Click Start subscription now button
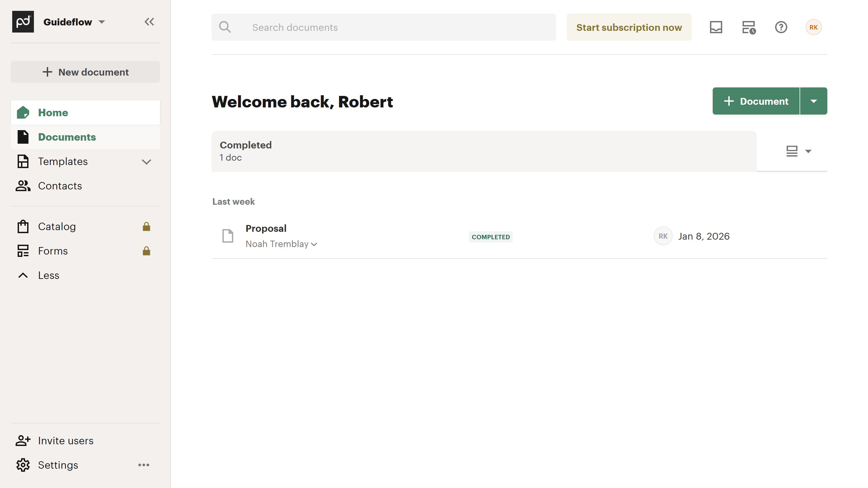The height and width of the screenshot is (488, 868). coord(629,27)
